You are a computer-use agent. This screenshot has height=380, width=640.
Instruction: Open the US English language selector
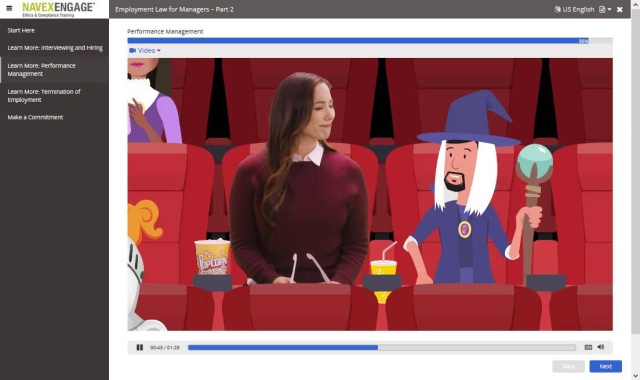coord(574,9)
